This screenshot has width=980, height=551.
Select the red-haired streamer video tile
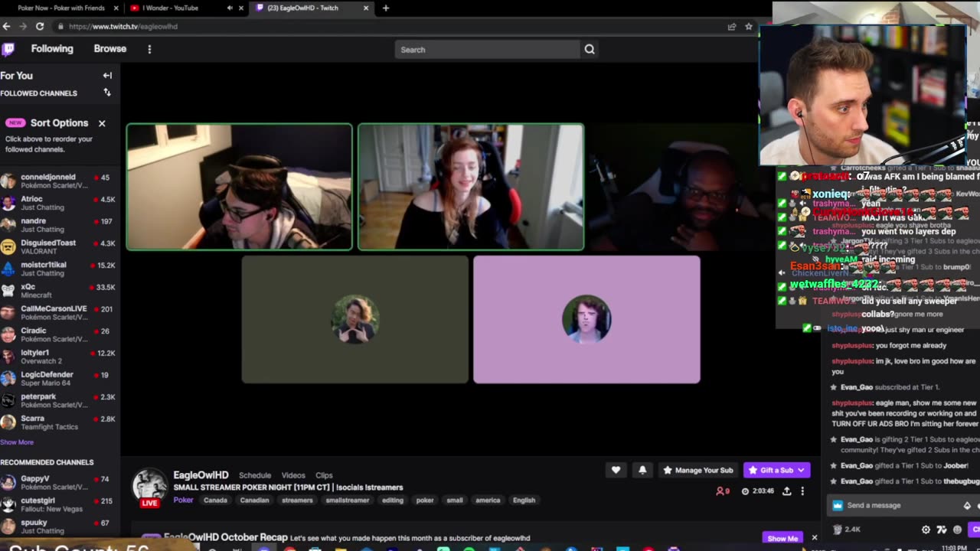coord(471,187)
